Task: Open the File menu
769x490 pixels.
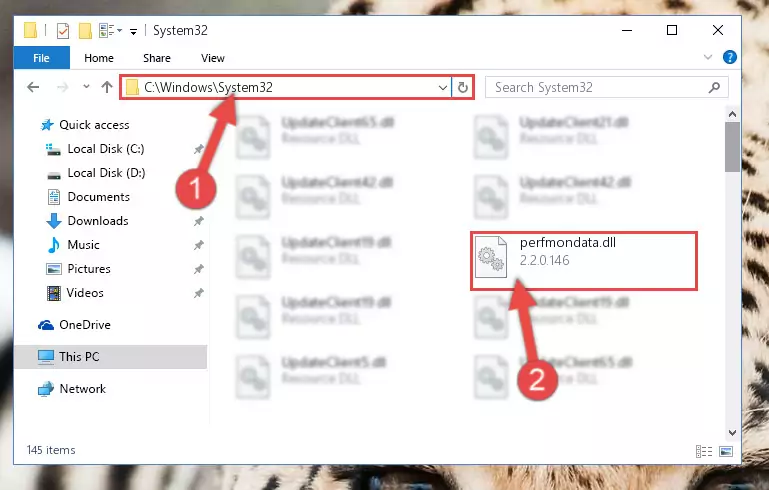Action: tap(42, 58)
